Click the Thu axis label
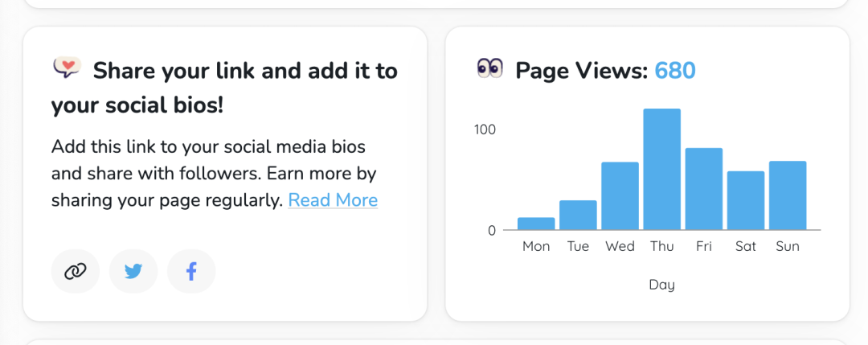868x345 pixels. tap(662, 246)
